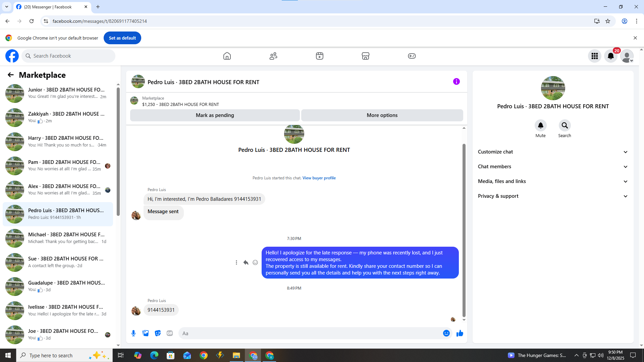Click the Search Facebook field
The width and height of the screenshot is (644, 362).
pyautogui.click(x=68, y=56)
